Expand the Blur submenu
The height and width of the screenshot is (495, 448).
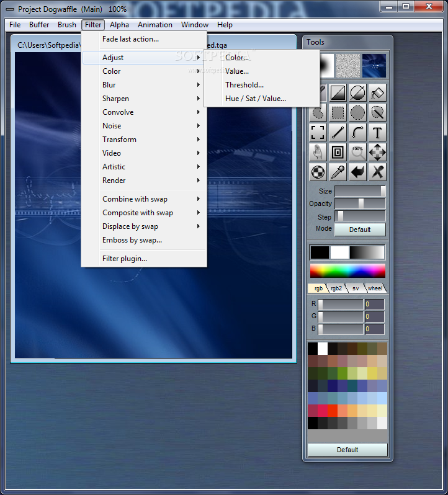point(144,85)
